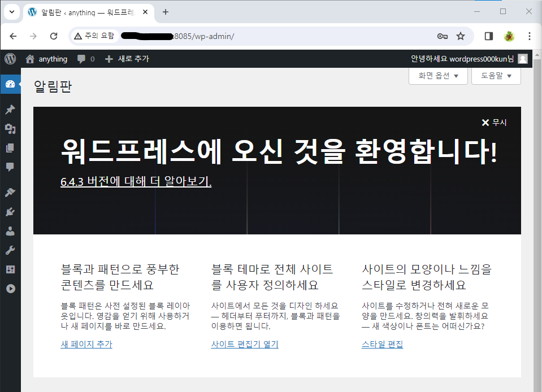
Task: Open the Plugins plug icon in the sidebar
Action: click(x=10, y=212)
